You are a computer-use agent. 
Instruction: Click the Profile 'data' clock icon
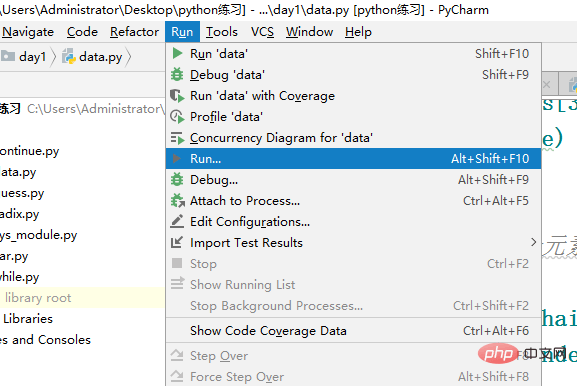click(177, 117)
